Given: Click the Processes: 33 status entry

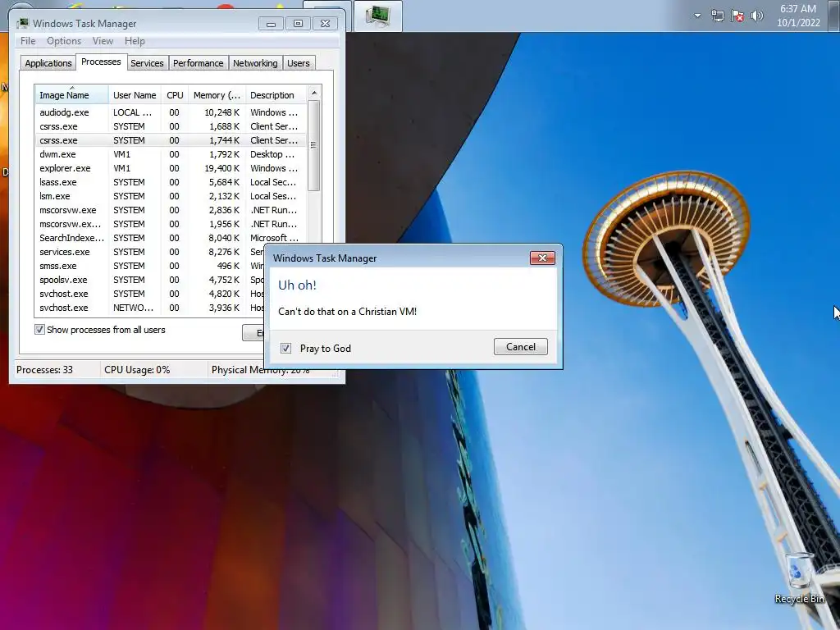Looking at the screenshot, I should [x=44, y=370].
